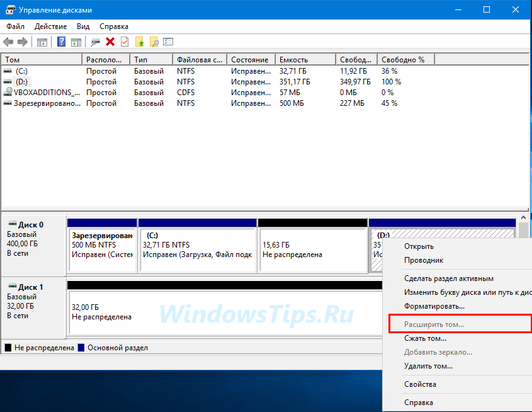Image resolution: width=532 pixels, height=412 pixels.
Task: Click the show/hide action pane icon
Action: pyautogui.click(x=76, y=42)
